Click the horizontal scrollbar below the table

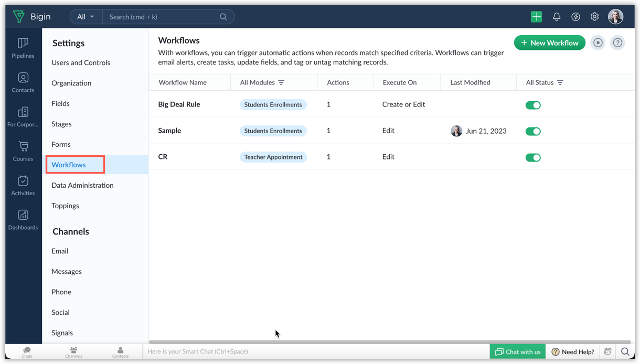[x=390, y=342]
